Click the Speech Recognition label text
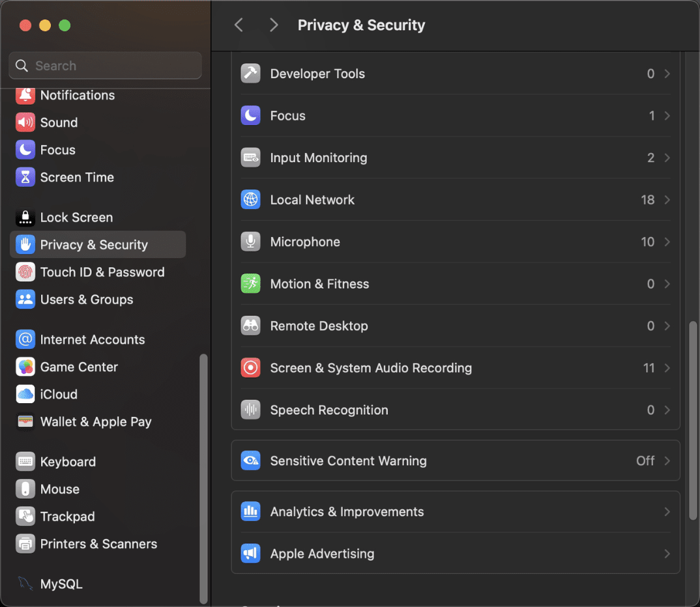Viewport: 700px width, 607px height. point(329,410)
